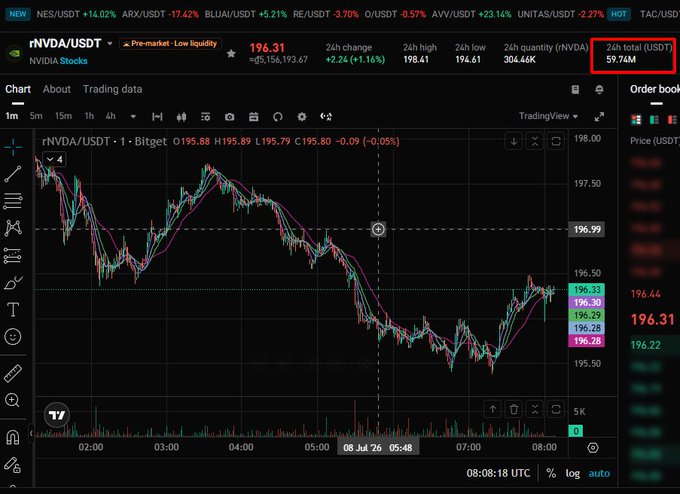Show sell orders only in order book

(x=672, y=119)
